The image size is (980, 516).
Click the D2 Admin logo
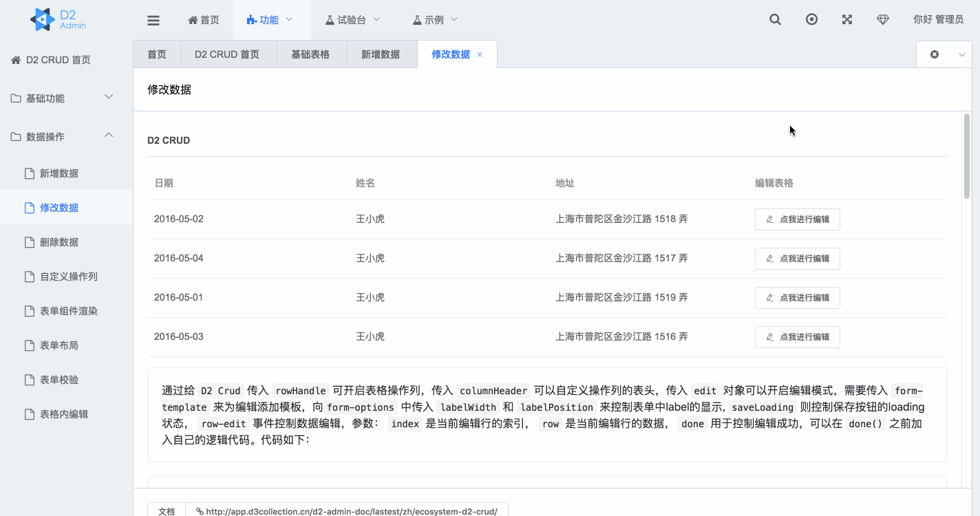point(58,19)
